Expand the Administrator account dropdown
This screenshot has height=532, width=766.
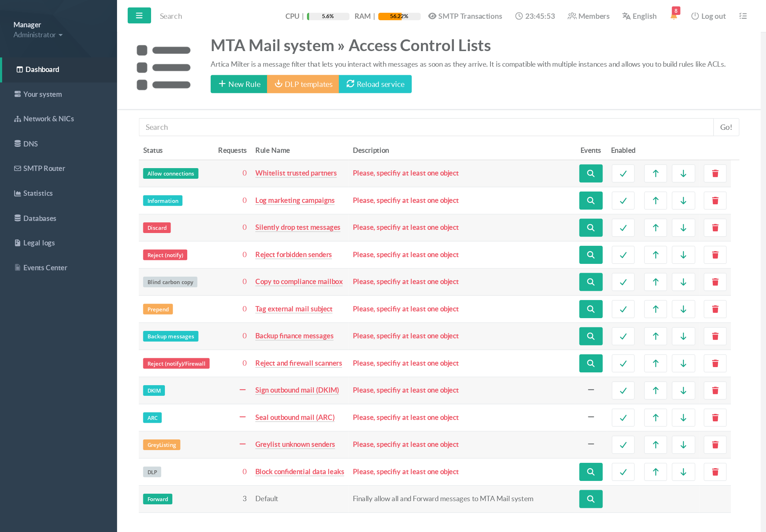[38, 35]
